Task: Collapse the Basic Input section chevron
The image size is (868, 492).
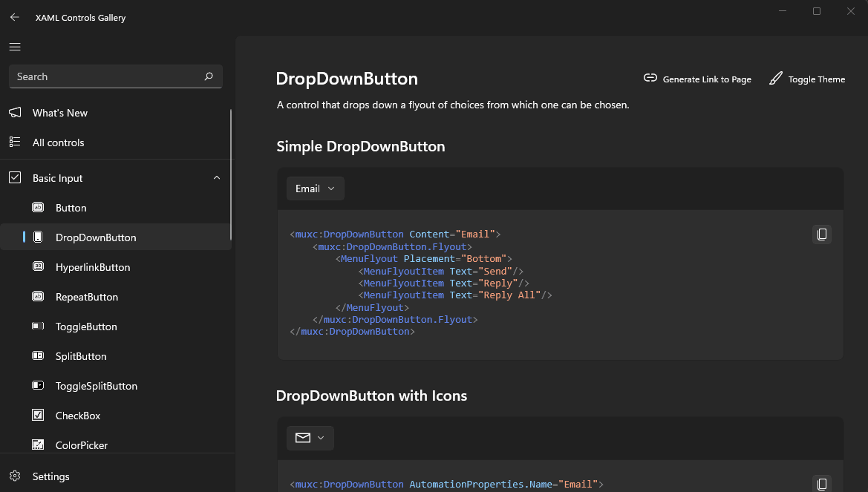Action: [217, 177]
